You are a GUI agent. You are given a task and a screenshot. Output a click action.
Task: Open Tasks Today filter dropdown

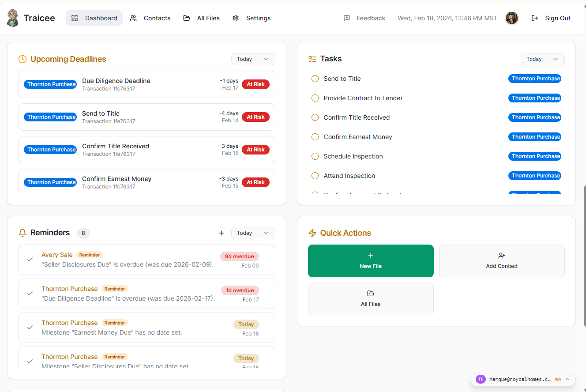pyautogui.click(x=543, y=59)
